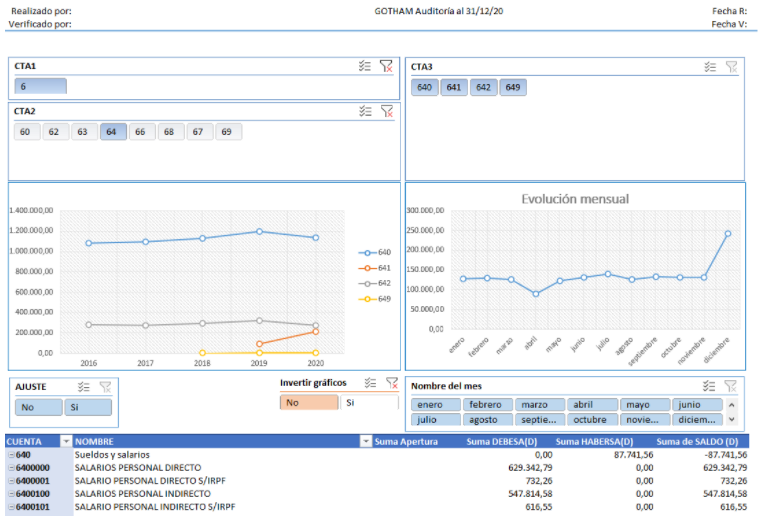This screenshot has width=762, height=526.
Task: Clear the CTA2 slicer filter
Action: pyautogui.click(x=387, y=111)
